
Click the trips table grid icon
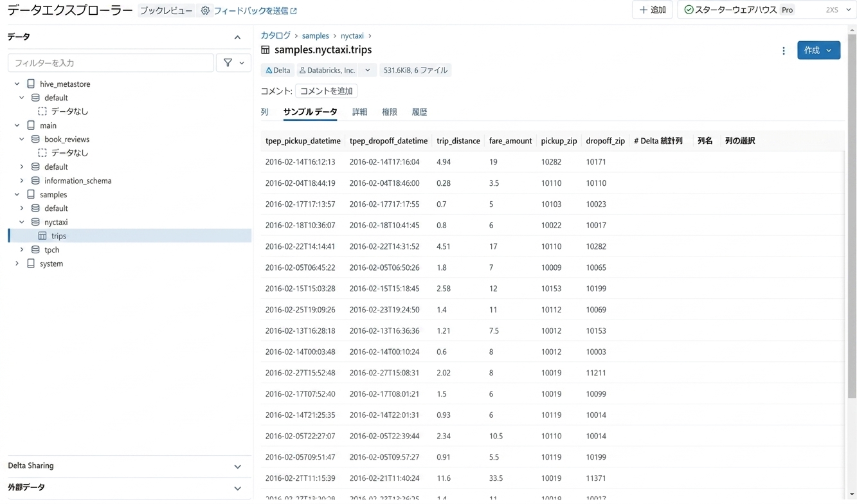[42, 236]
